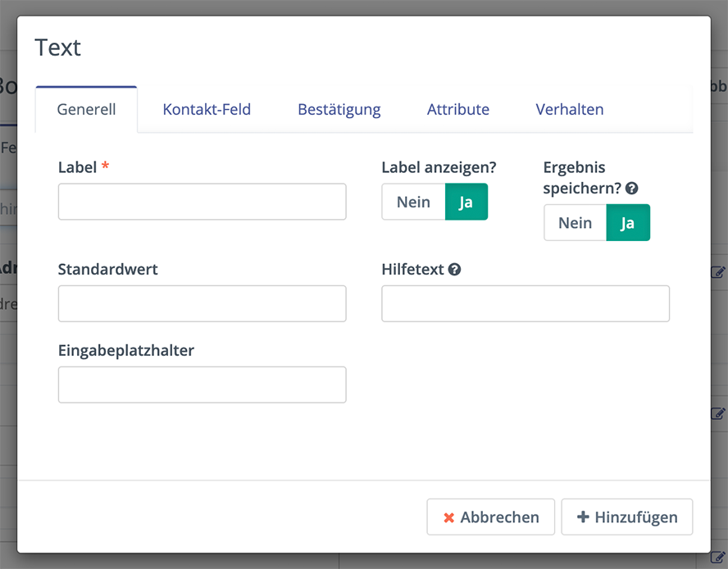Focus the required Label text field

[202, 202]
